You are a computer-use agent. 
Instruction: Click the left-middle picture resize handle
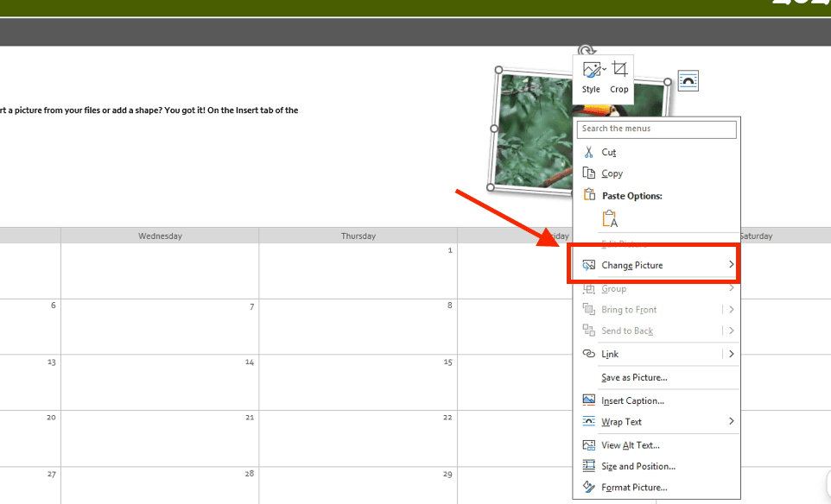point(494,129)
